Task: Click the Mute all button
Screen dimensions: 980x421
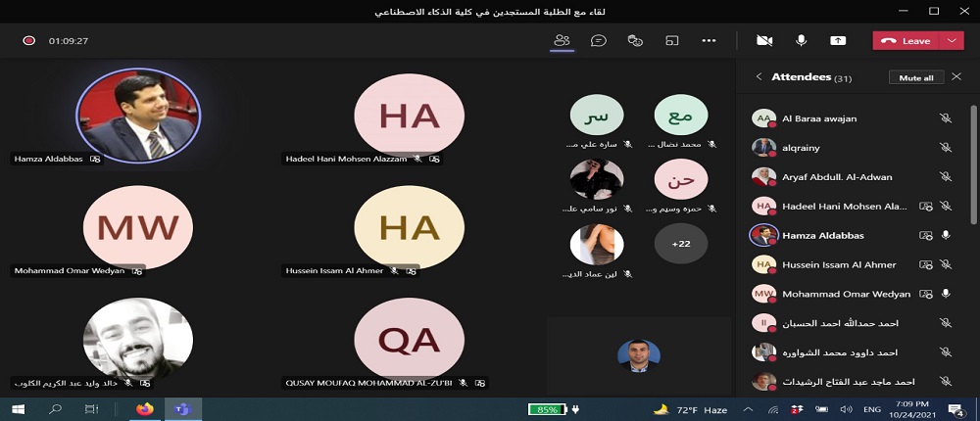Action: click(915, 77)
